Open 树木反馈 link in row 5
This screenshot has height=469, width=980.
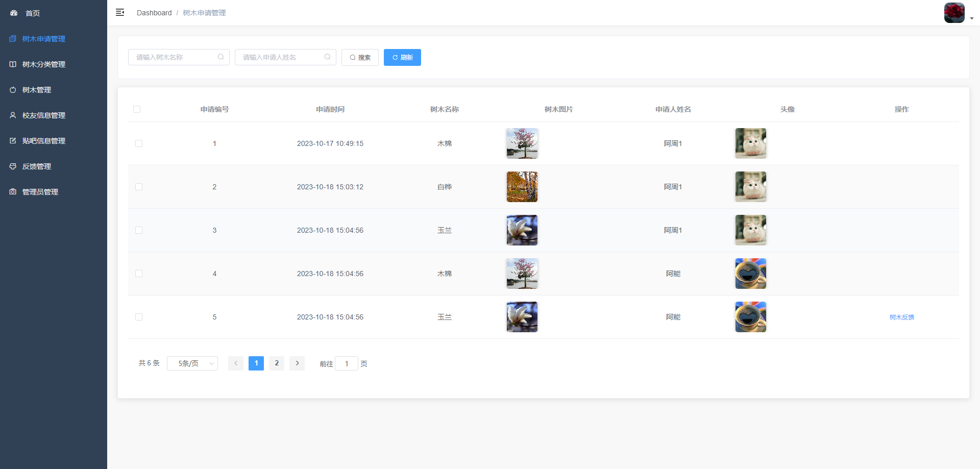pos(901,317)
